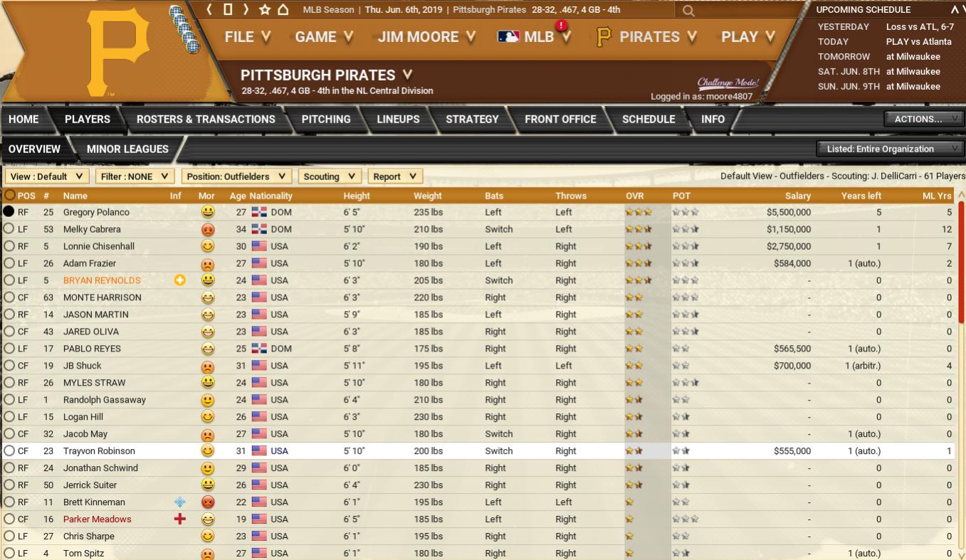Click the forward navigation arrow

click(246, 9)
